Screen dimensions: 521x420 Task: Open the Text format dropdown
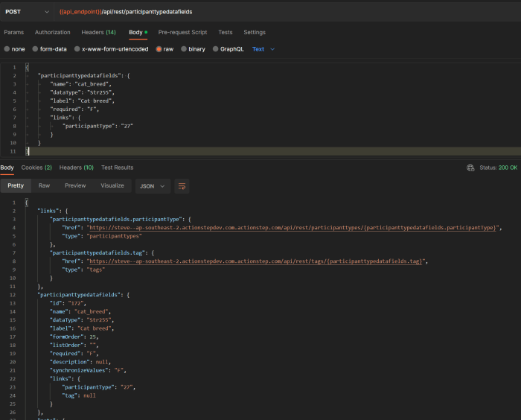point(263,49)
